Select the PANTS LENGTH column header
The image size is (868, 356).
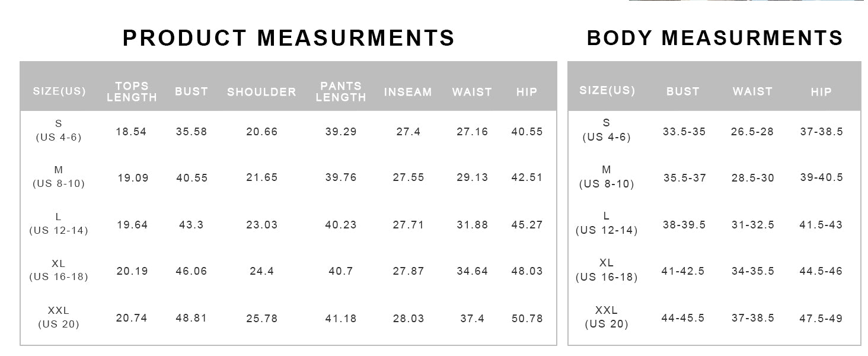tap(341, 92)
